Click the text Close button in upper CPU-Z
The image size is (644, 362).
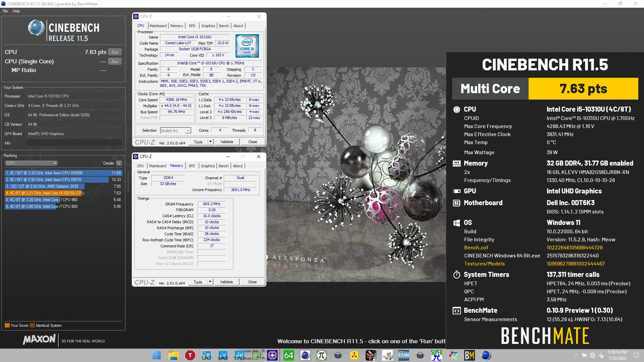click(x=253, y=142)
